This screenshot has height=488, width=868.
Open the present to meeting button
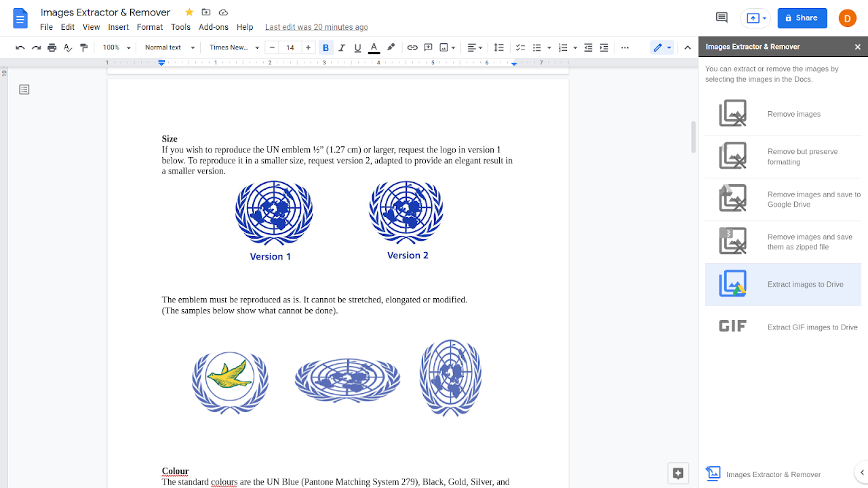tap(756, 18)
